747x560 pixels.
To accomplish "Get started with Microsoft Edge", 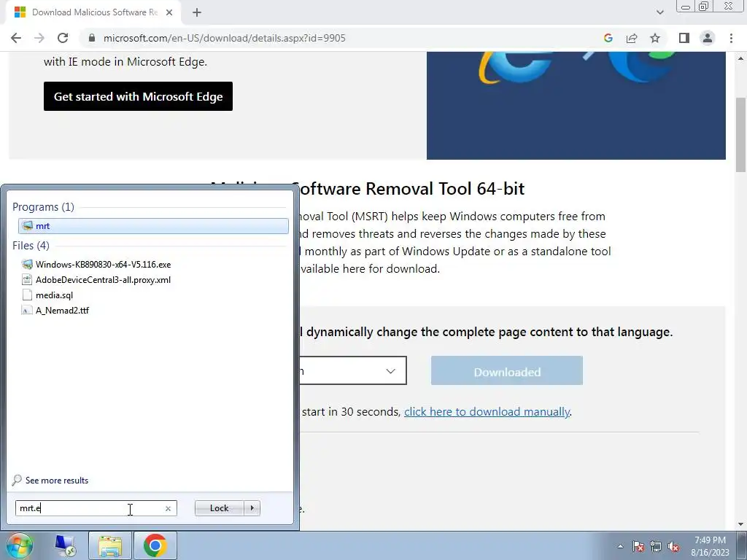I will click(138, 96).
